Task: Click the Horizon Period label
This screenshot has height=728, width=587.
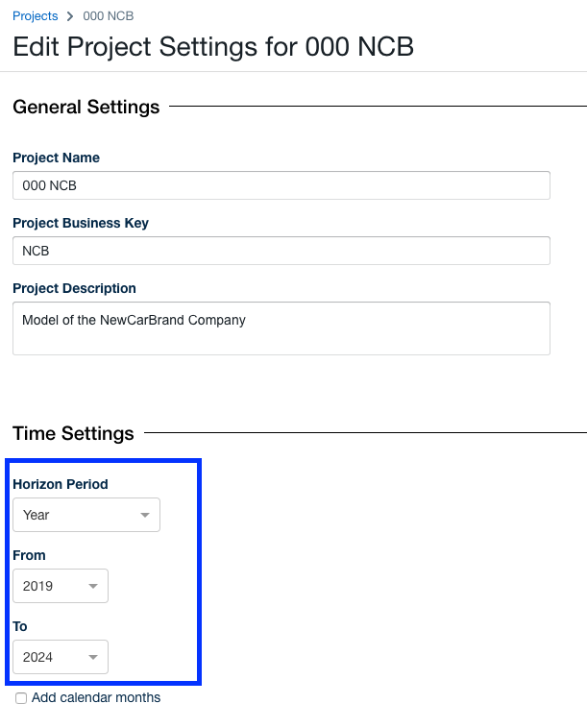Action: [x=60, y=484]
